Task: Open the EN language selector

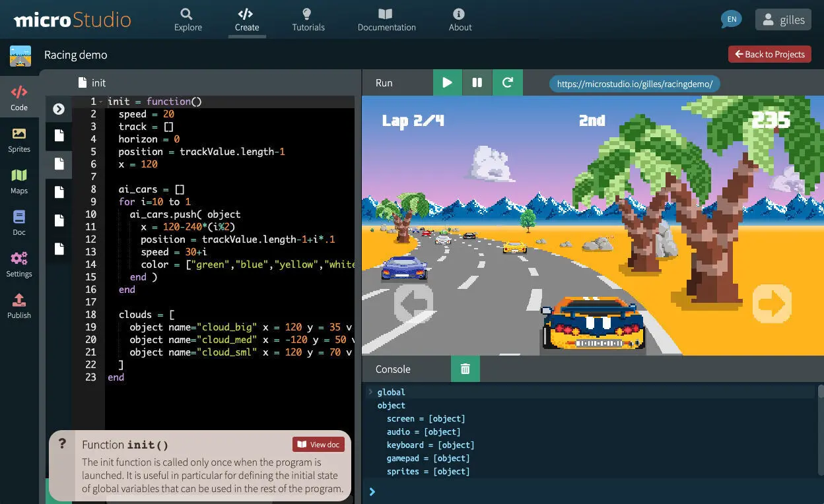Action: pos(731,20)
